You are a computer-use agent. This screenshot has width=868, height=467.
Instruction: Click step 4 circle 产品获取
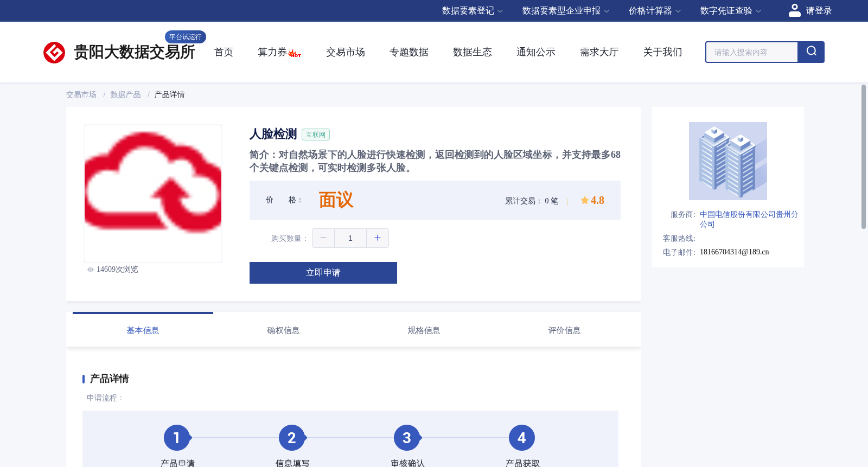[522, 438]
